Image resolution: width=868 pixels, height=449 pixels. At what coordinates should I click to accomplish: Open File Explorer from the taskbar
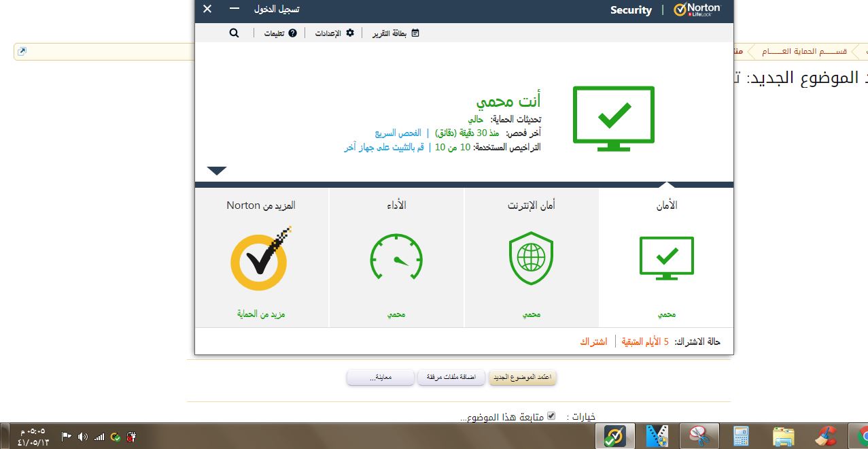point(783,436)
